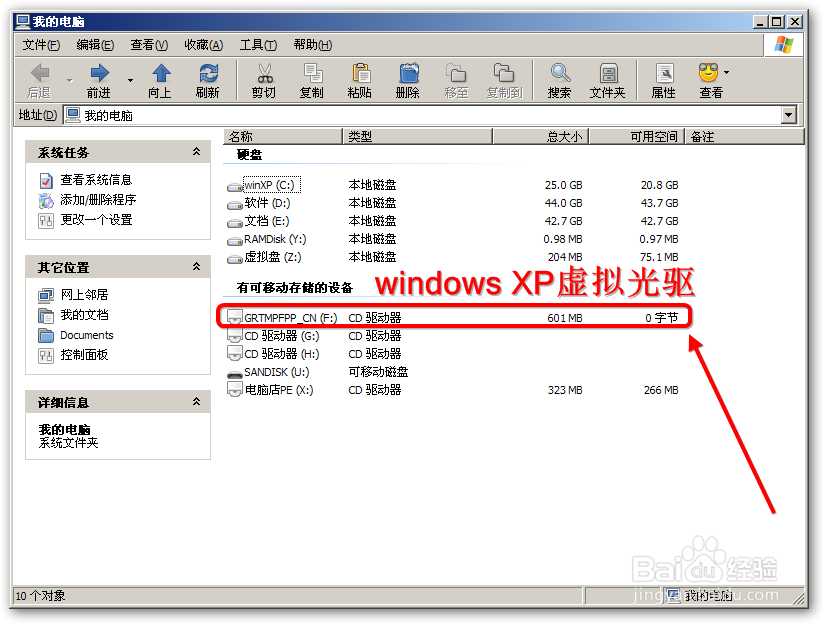Image resolution: width=824 pixels, height=624 pixels.
Task: Click the 刷新 (Refresh) toolbar icon
Action: 208,80
